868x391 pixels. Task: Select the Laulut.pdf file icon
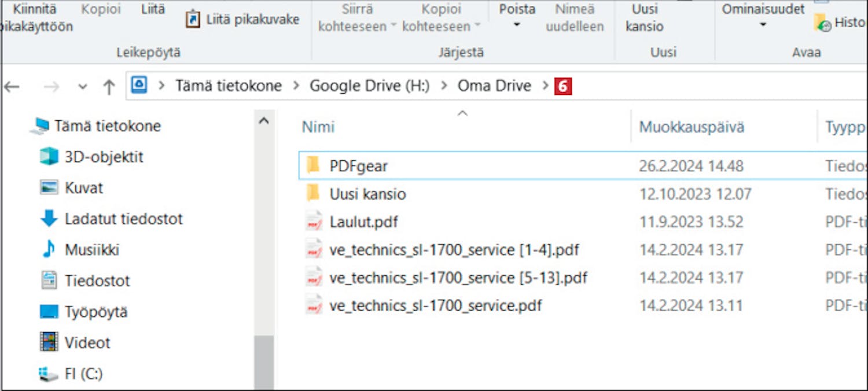314,222
